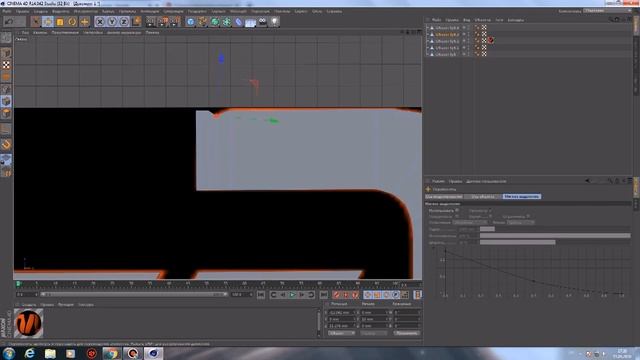The width and height of the screenshot is (640, 360).
Task: Toggle the checkbox below the first soft selection checkbox
Action: [457, 216]
